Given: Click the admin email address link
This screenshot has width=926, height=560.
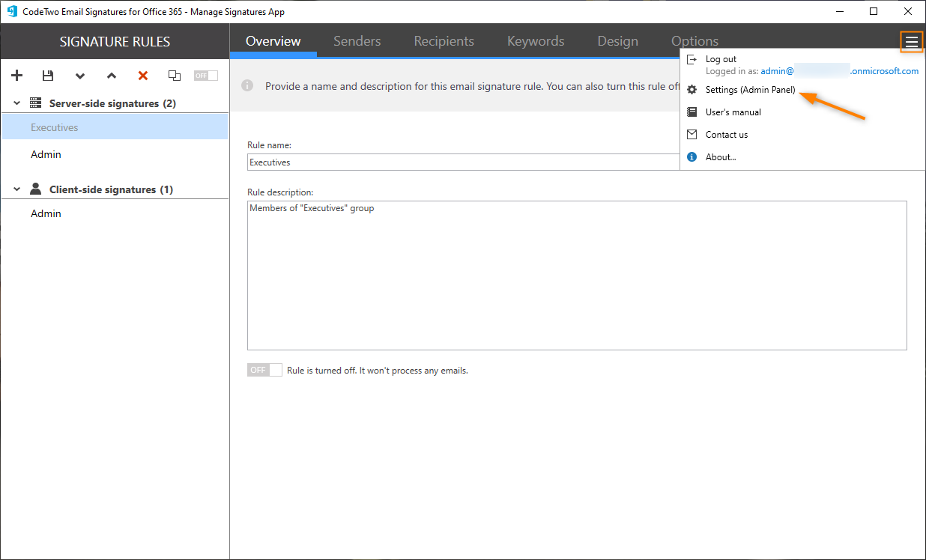Looking at the screenshot, I should [775, 70].
